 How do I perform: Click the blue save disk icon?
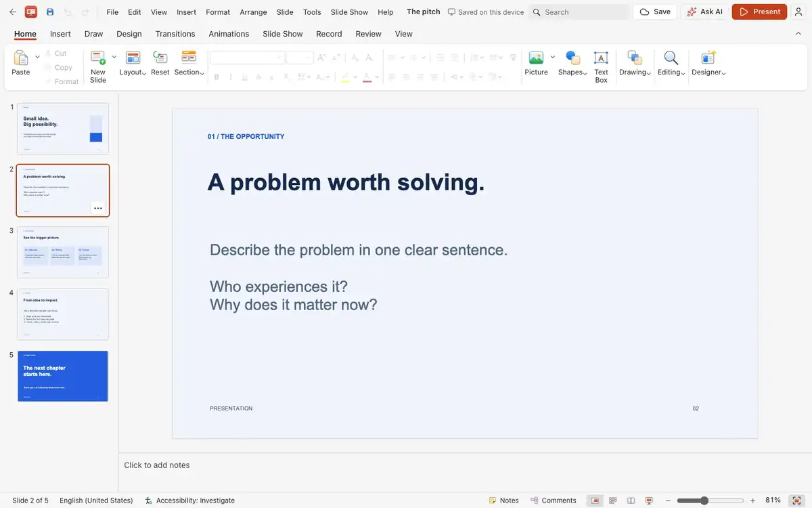tap(50, 12)
